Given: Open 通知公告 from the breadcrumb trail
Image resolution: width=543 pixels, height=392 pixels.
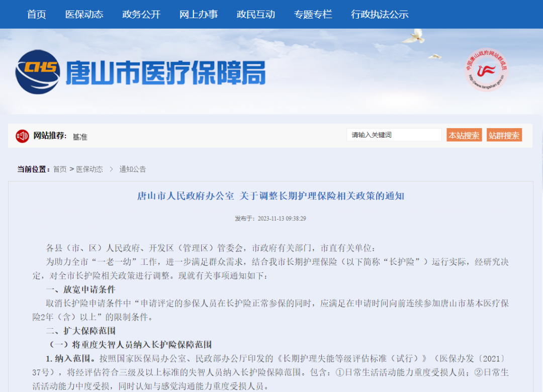Looking at the screenshot, I should click(x=133, y=169).
